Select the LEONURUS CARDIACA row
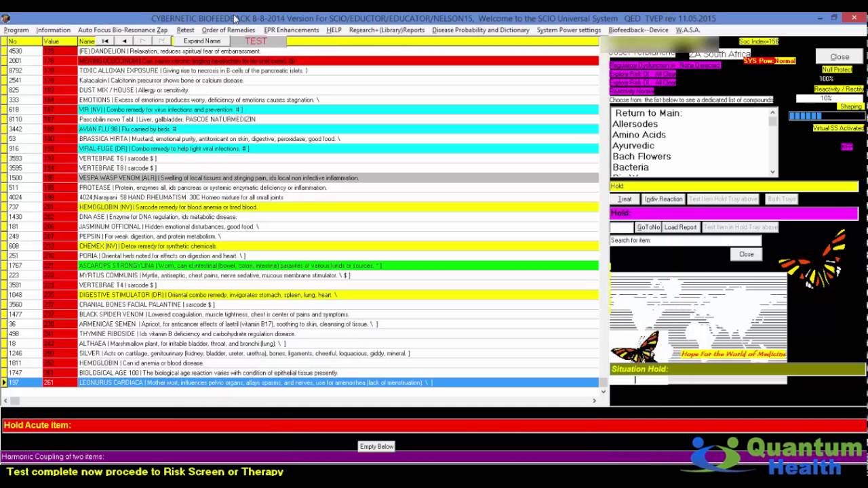 [300, 383]
